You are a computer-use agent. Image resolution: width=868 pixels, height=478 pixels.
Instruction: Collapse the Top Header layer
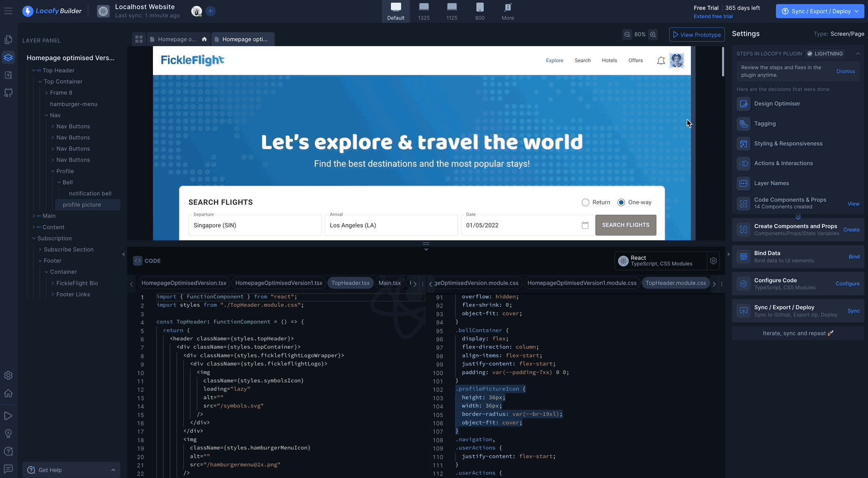tap(34, 71)
